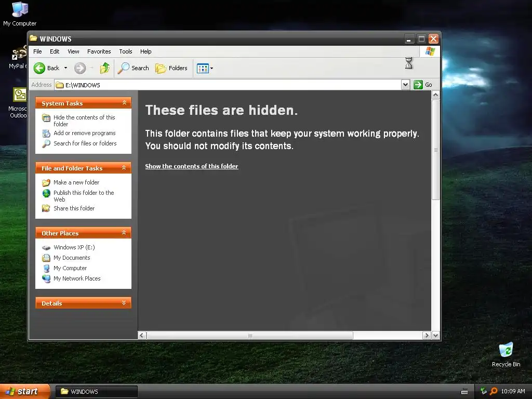Image resolution: width=532 pixels, height=399 pixels.
Task: Click the My Documents icon in Other Places
Action: 46,258
